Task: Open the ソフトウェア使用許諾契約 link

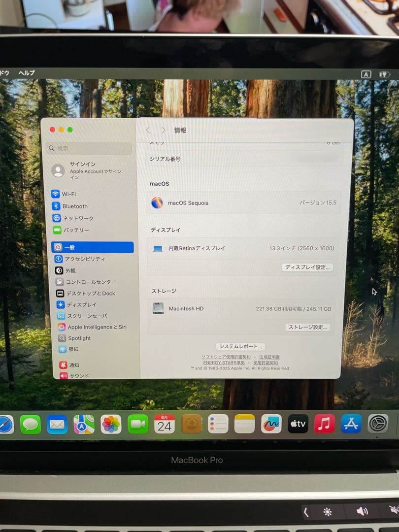Action: point(225,356)
